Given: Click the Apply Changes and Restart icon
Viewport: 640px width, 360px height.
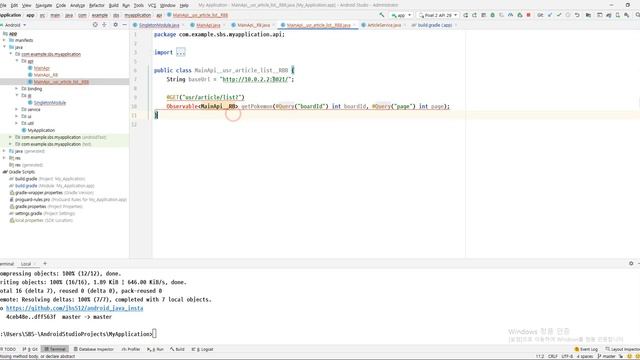Looking at the screenshot, I should tap(466, 15).
